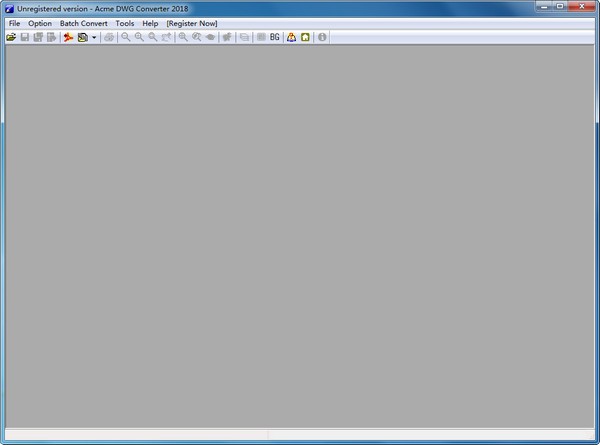Click the red PDF convert icon
This screenshot has height=445, width=600.
[x=68, y=37]
